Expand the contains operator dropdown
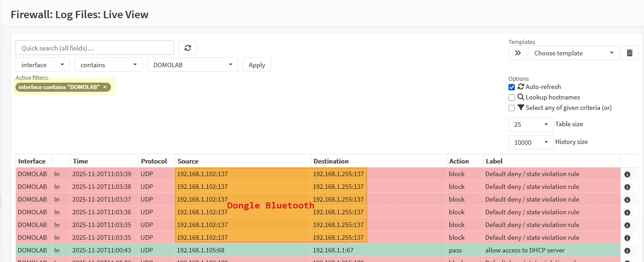Viewport: 644px width, 262px height. [108, 65]
